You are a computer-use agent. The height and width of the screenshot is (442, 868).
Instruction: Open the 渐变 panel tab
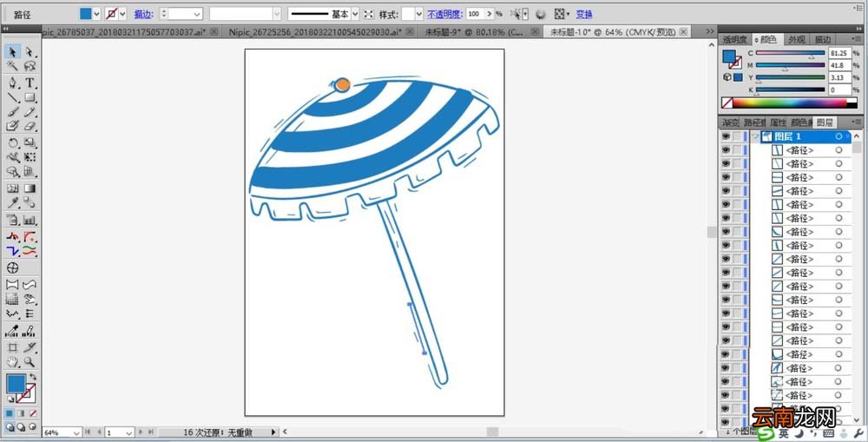pos(731,122)
